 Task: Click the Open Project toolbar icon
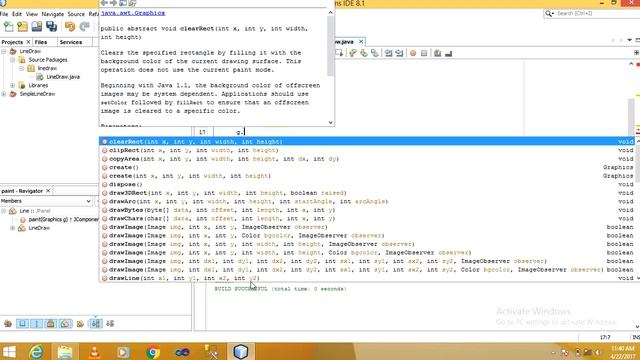point(37,27)
